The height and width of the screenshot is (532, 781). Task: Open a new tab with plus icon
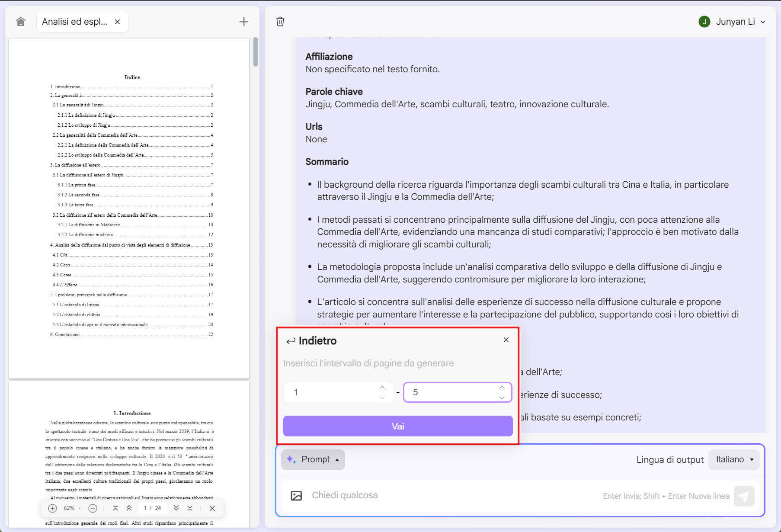pyautogui.click(x=244, y=22)
